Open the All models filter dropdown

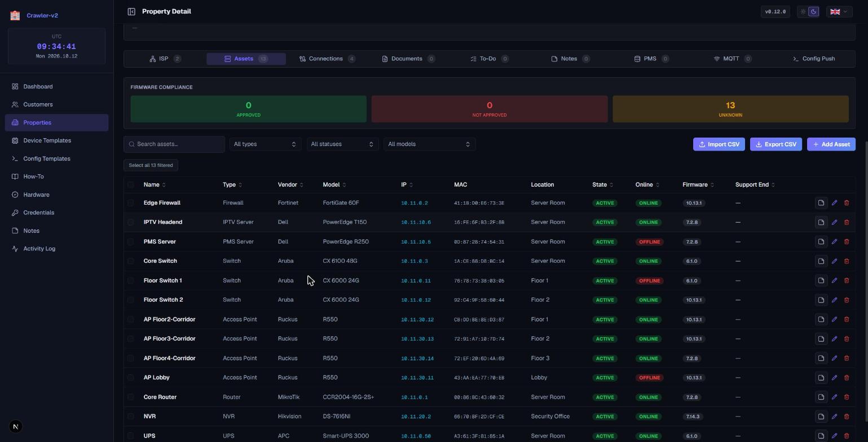(429, 144)
